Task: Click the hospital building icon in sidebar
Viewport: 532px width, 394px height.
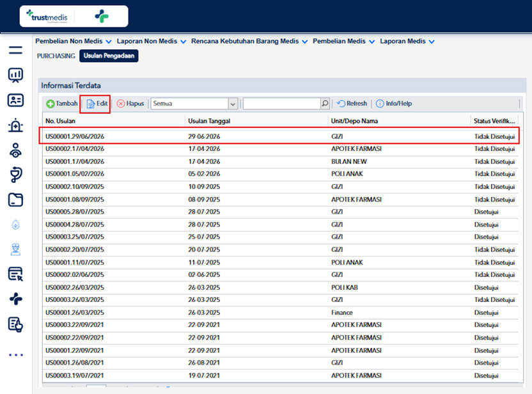Action: [x=15, y=125]
